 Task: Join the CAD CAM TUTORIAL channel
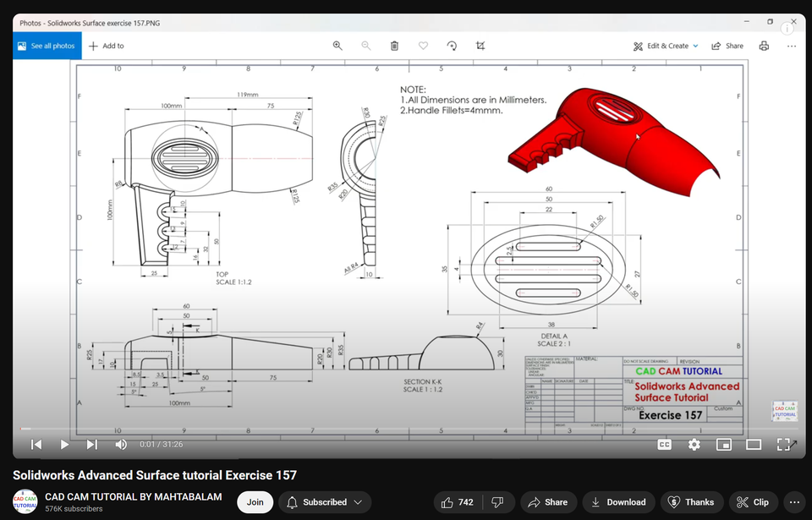click(255, 501)
